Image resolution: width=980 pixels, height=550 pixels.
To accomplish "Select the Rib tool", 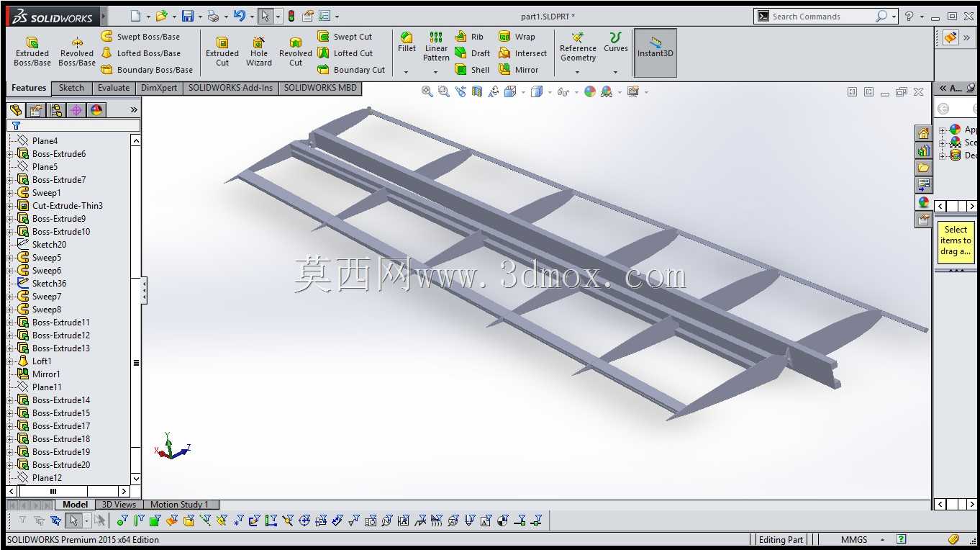I will point(469,37).
